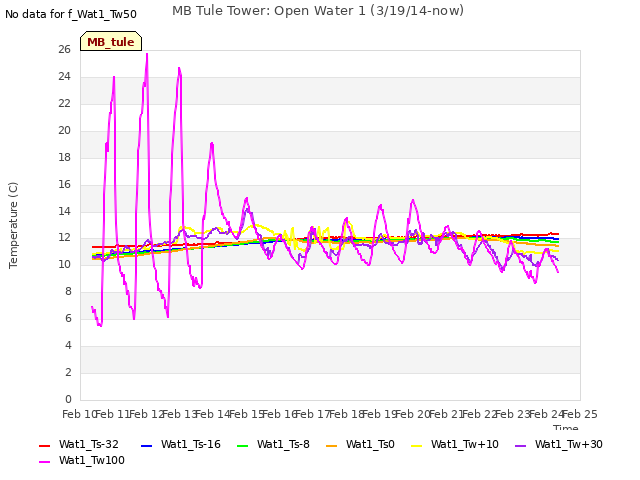Click the No data for f_Wat1_Tw50 message
The height and width of the screenshot is (480, 640).
71,14
